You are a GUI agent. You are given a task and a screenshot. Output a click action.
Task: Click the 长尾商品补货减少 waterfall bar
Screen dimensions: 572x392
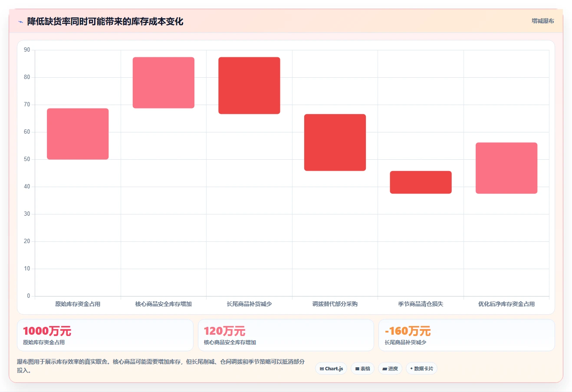[x=249, y=86]
